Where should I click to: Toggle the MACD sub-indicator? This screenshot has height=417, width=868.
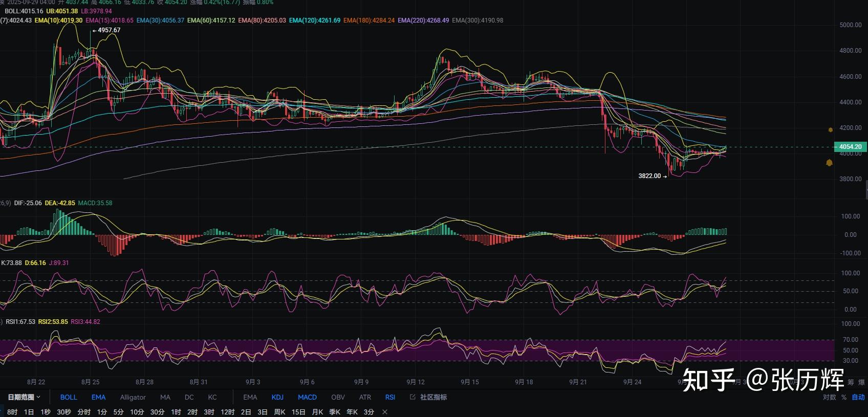tap(307, 397)
